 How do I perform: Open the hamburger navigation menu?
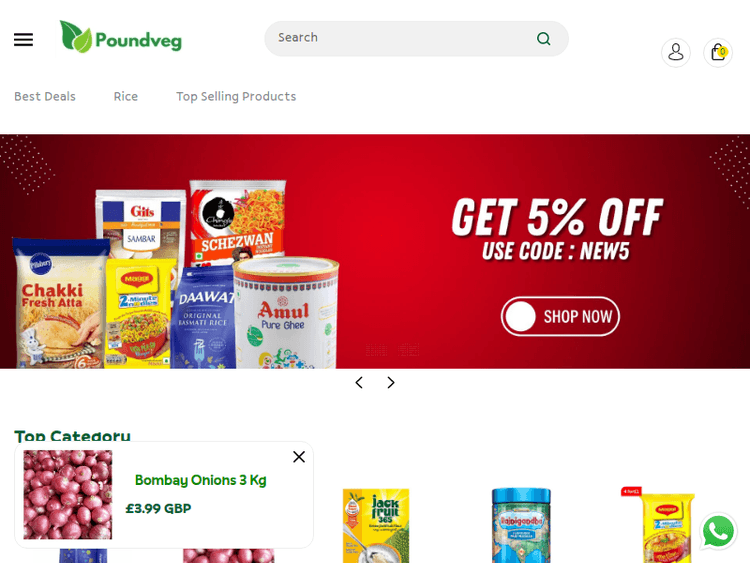23,39
